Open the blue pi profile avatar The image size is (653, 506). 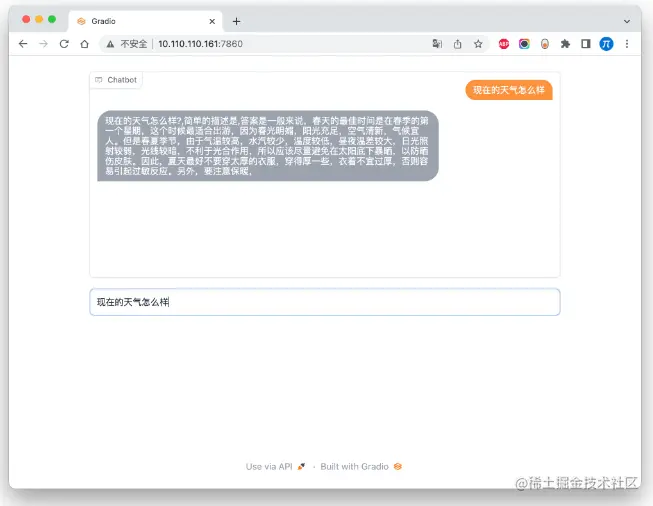606,44
